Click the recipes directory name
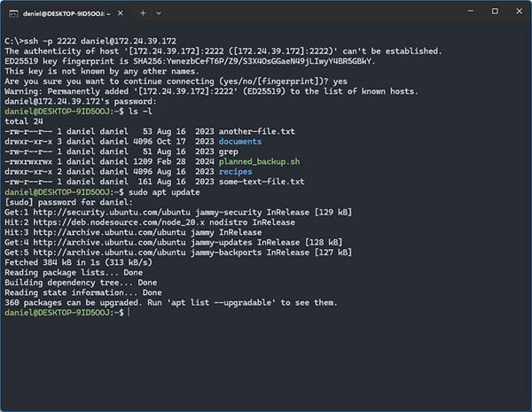Viewport: 532px width, 412px height. (236, 172)
